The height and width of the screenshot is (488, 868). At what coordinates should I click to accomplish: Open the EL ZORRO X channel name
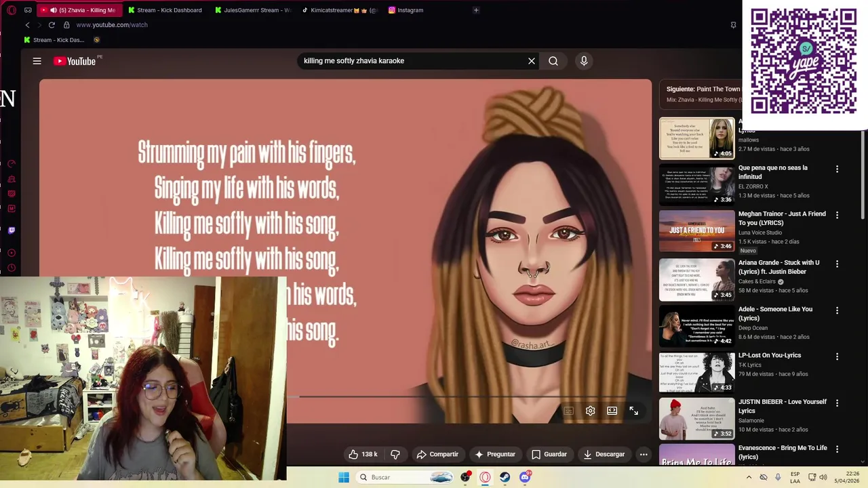click(753, 186)
